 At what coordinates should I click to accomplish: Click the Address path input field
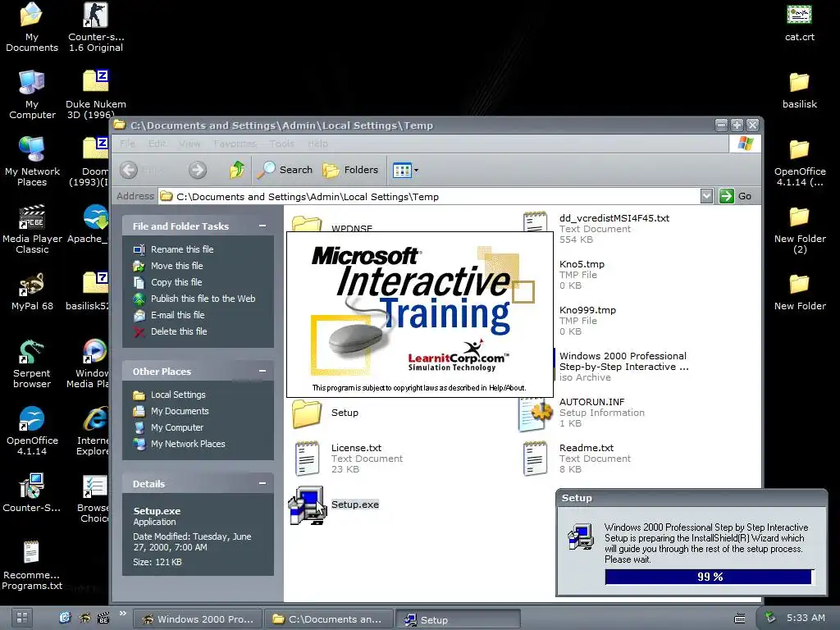coord(428,197)
